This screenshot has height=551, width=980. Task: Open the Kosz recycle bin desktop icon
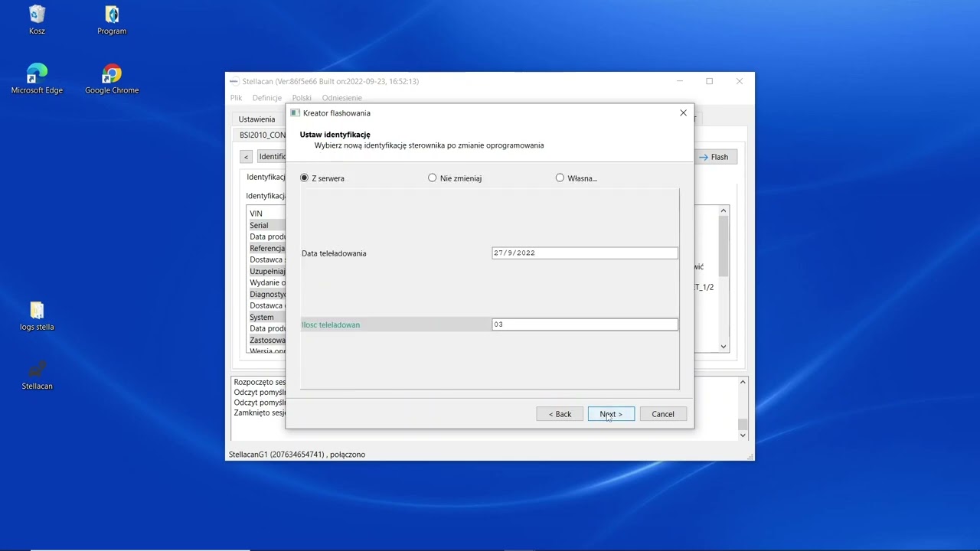37,20
